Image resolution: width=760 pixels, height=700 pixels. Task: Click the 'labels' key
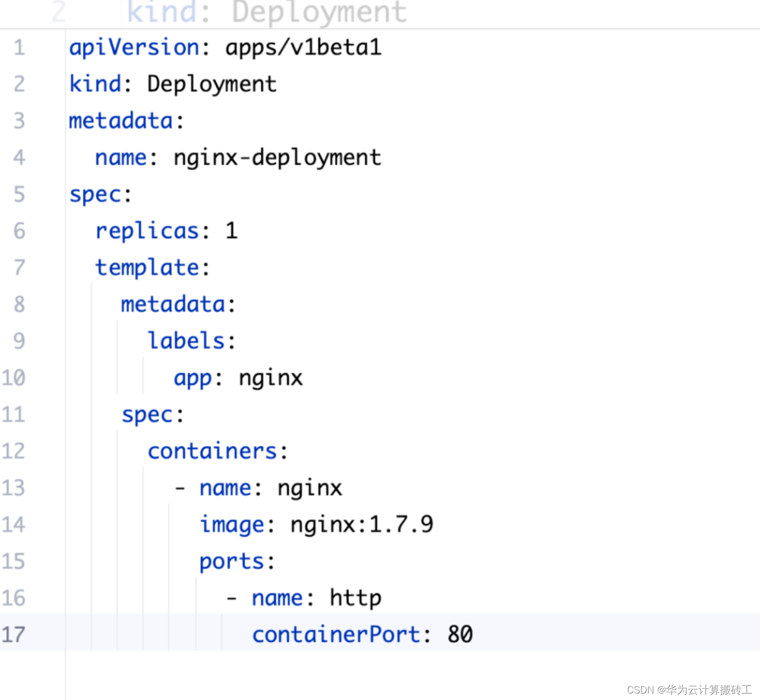[186, 341]
